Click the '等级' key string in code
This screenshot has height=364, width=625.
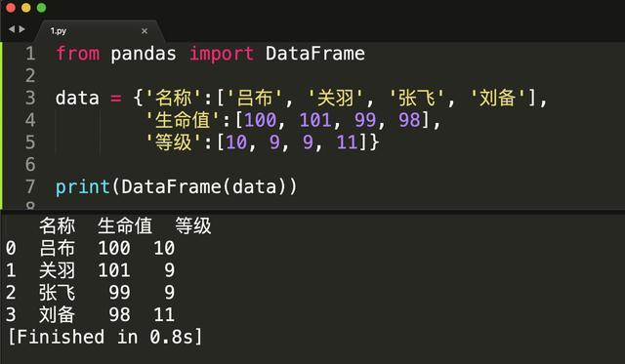(x=174, y=142)
